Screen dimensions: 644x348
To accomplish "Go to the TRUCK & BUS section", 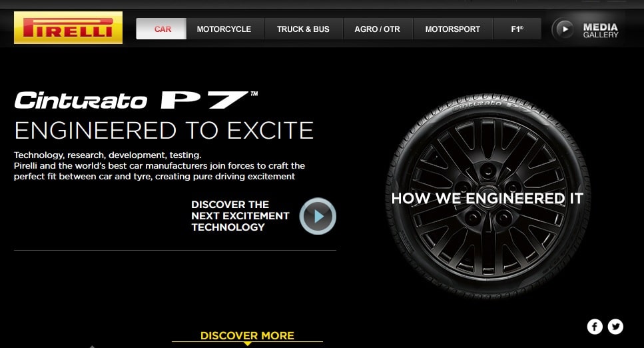I will click(303, 29).
